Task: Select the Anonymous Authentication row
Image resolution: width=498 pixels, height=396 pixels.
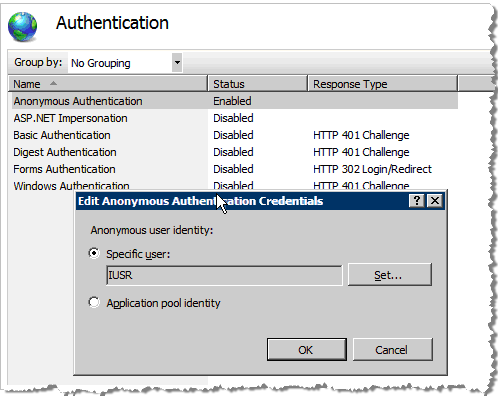Action: [x=235, y=101]
